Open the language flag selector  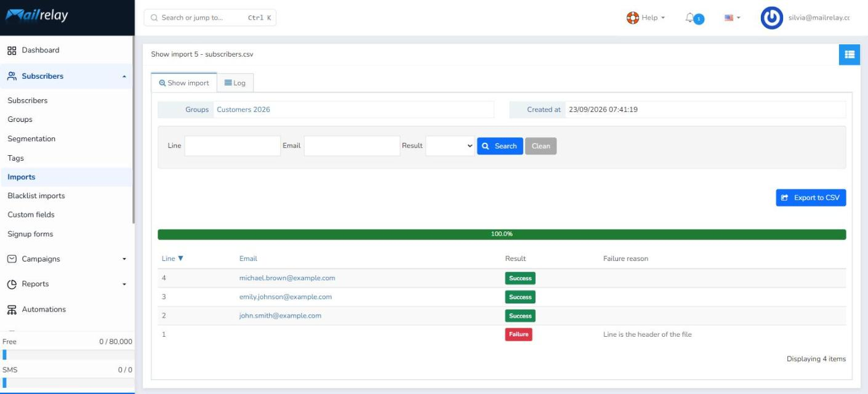(732, 18)
